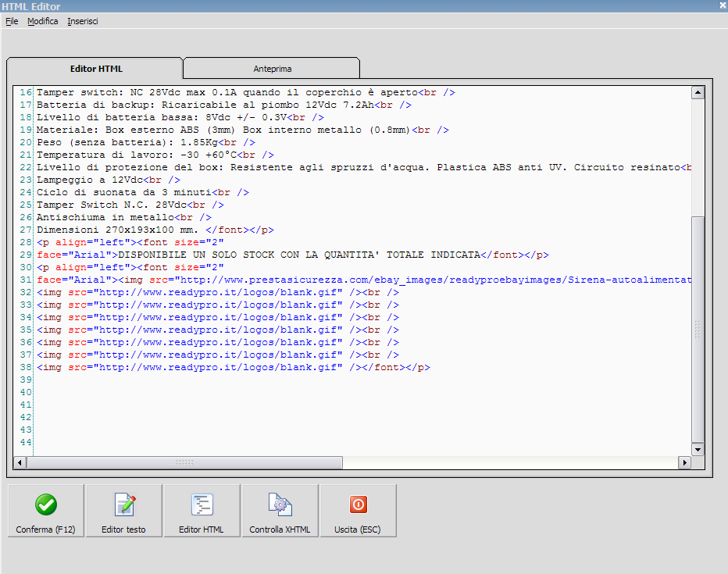Open Editor testo with the pencil icon
This screenshot has height=574, width=728.
click(124, 504)
